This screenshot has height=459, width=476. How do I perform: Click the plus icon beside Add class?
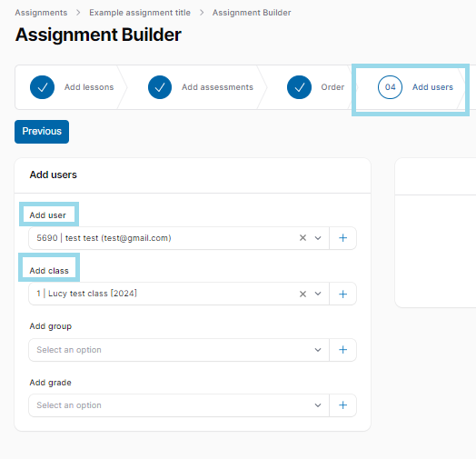[x=342, y=294]
